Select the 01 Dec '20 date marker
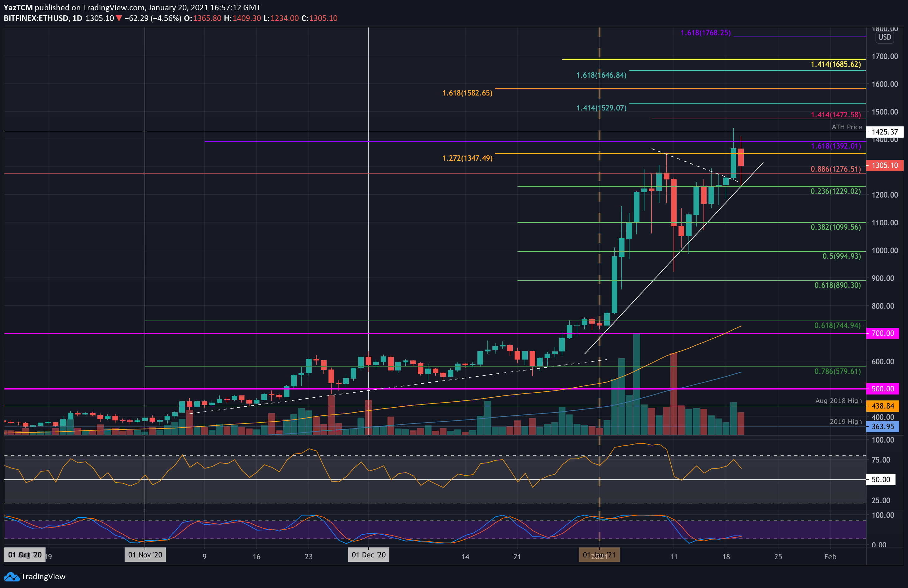The width and height of the screenshot is (908, 588). pos(368,555)
